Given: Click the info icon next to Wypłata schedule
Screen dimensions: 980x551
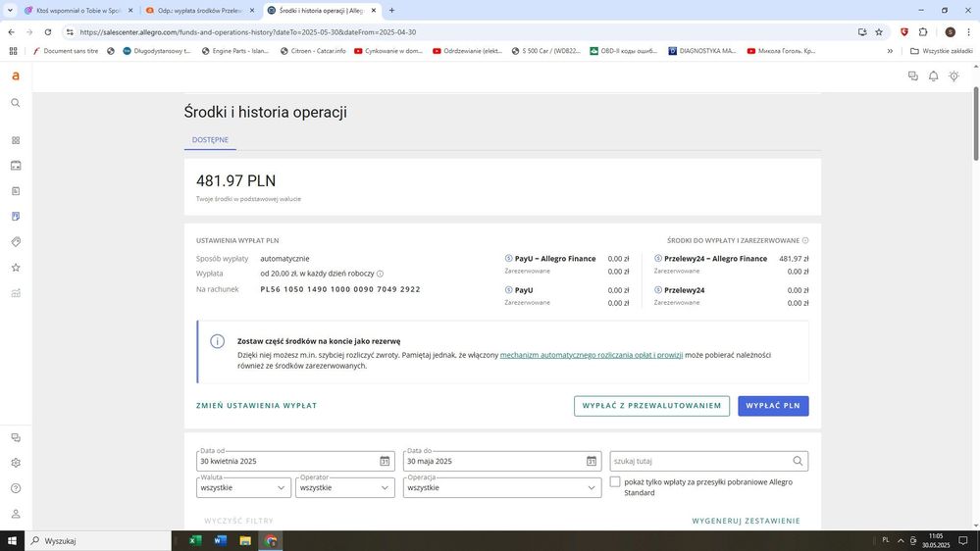Looking at the screenshot, I should 380,274.
